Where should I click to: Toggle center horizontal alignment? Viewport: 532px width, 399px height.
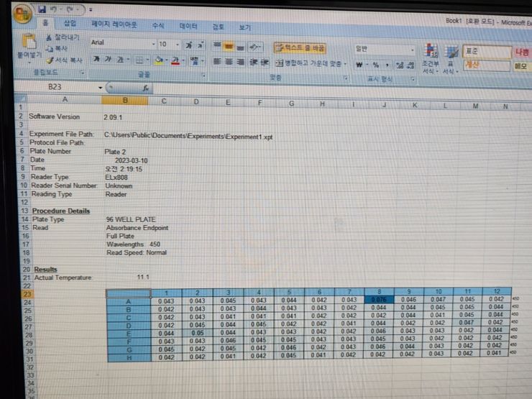pos(229,63)
